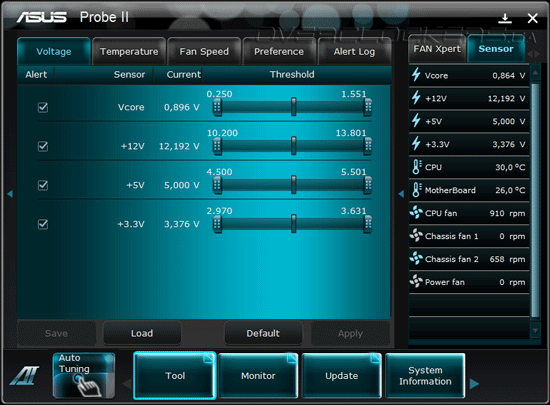550x405 pixels.
Task: Collapse the sensor side panel using its left arrow
Action: tap(401, 194)
